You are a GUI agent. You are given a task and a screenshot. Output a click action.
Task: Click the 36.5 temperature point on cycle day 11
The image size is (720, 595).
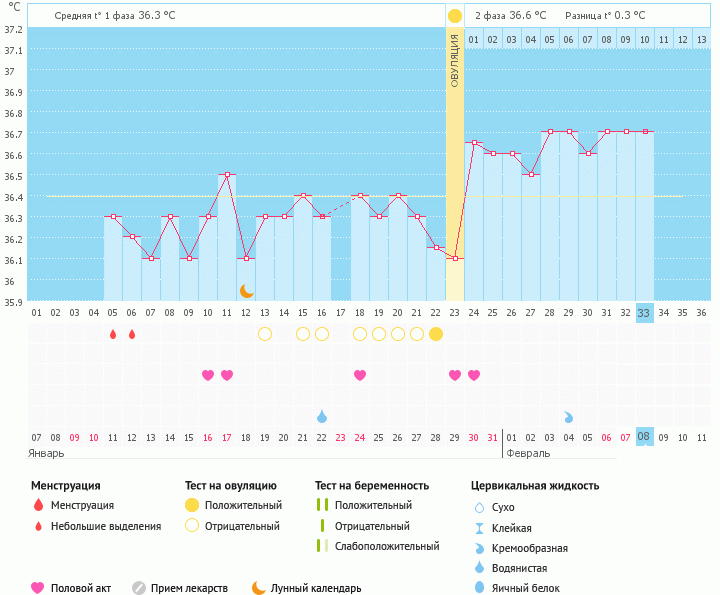pyautogui.click(x=227, y=175)
